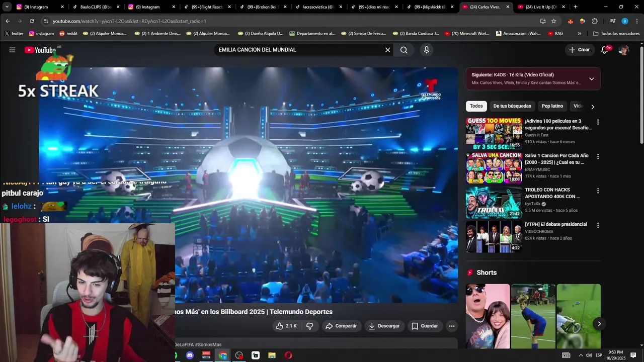Open Chrome extensions puzzle icon
Screen dimensions: 644x362
(595, 21)
